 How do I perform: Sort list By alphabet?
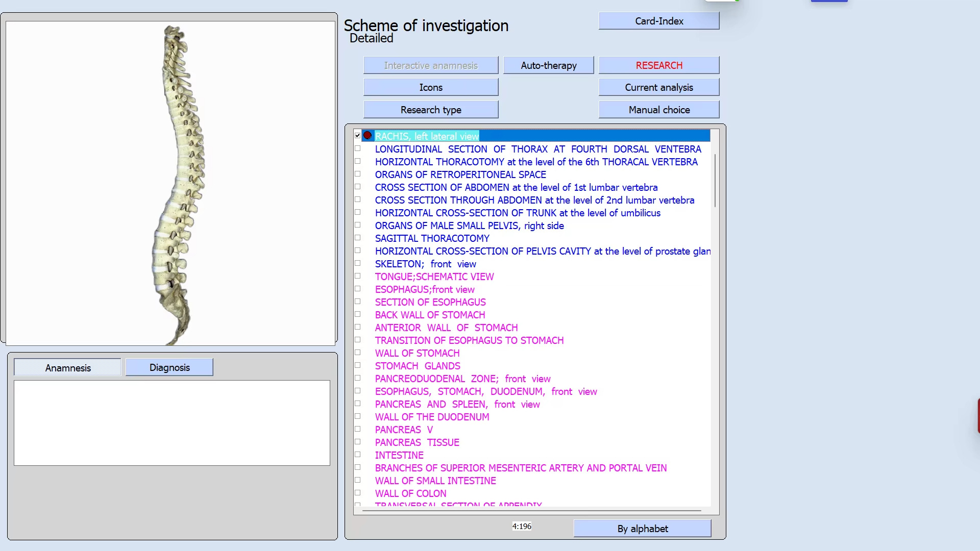pos(642,529)
